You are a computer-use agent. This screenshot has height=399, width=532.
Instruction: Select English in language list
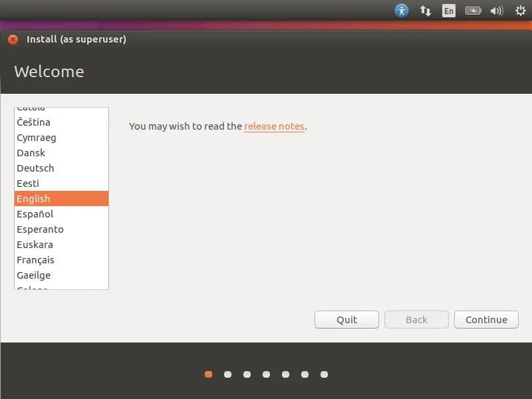[61, 198]
